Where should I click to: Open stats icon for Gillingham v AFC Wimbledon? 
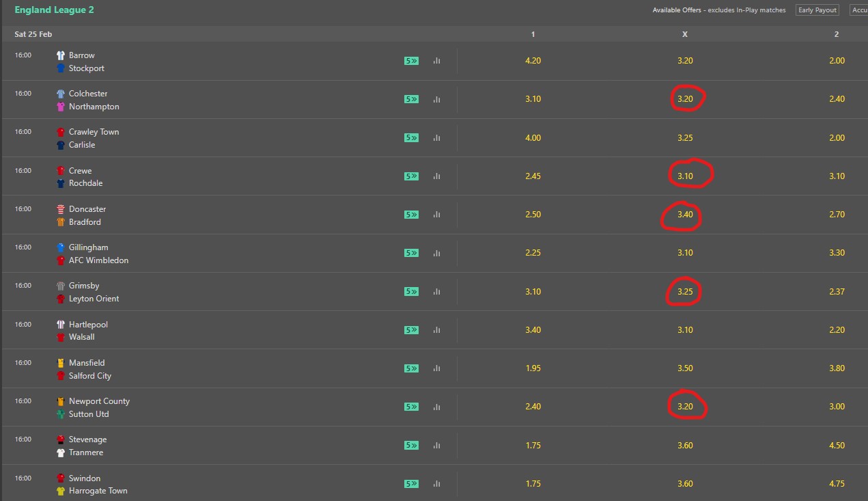(436, 253)
